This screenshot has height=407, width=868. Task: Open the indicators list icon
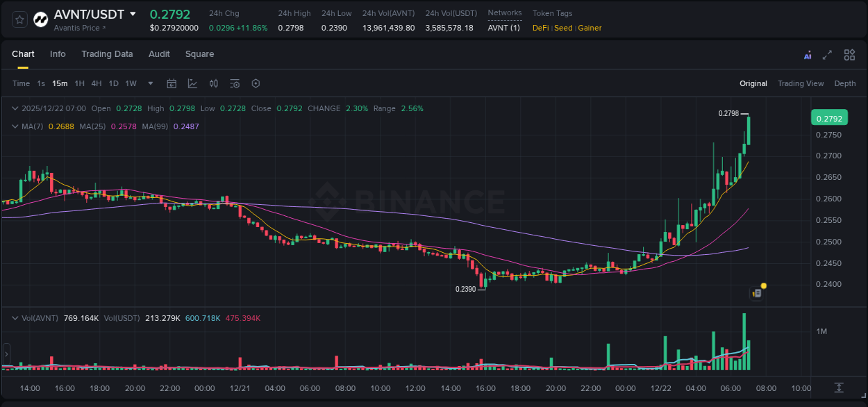coord(235,83)
